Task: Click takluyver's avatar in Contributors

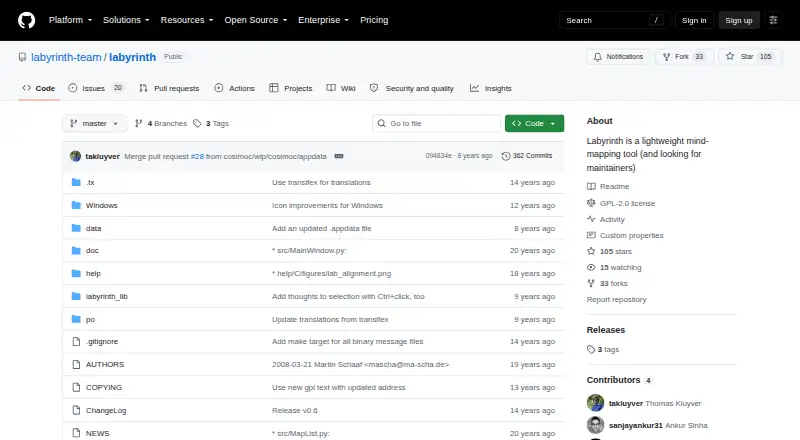Action: pyautogui.click(x=595, y=403)
